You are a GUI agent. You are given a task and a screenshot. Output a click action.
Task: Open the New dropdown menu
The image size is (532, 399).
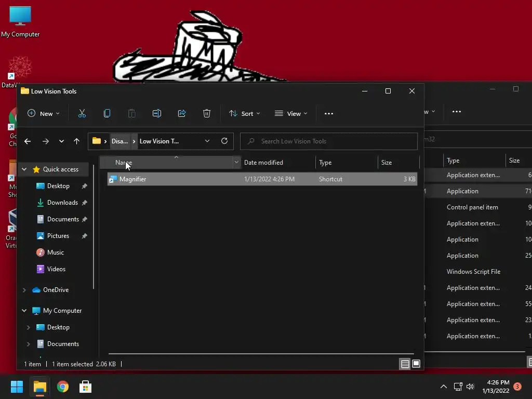44,113
